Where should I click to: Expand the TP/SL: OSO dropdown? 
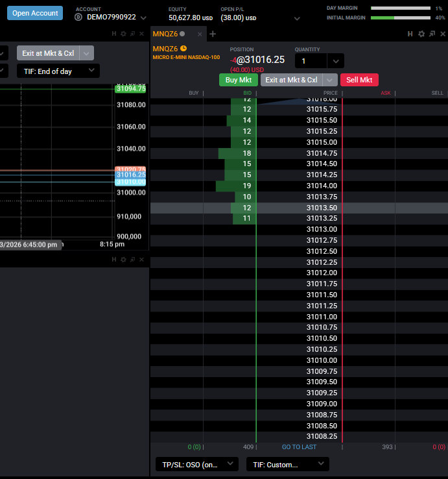[x=197, y=464]
